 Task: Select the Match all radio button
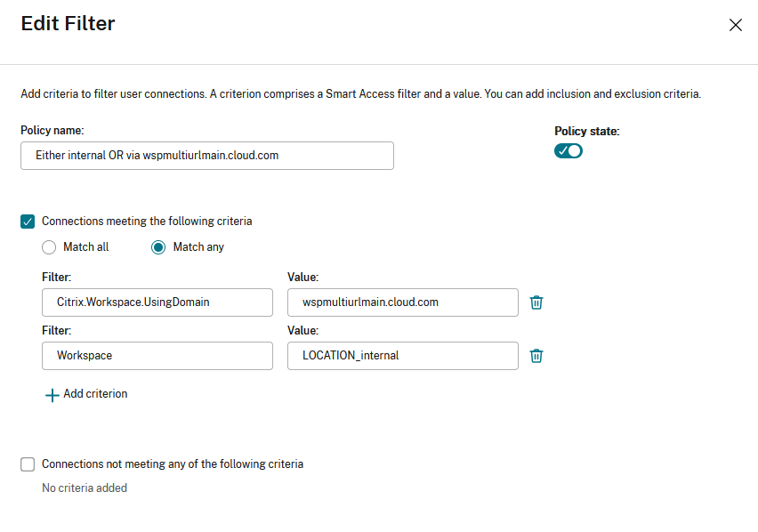point(49,247)
